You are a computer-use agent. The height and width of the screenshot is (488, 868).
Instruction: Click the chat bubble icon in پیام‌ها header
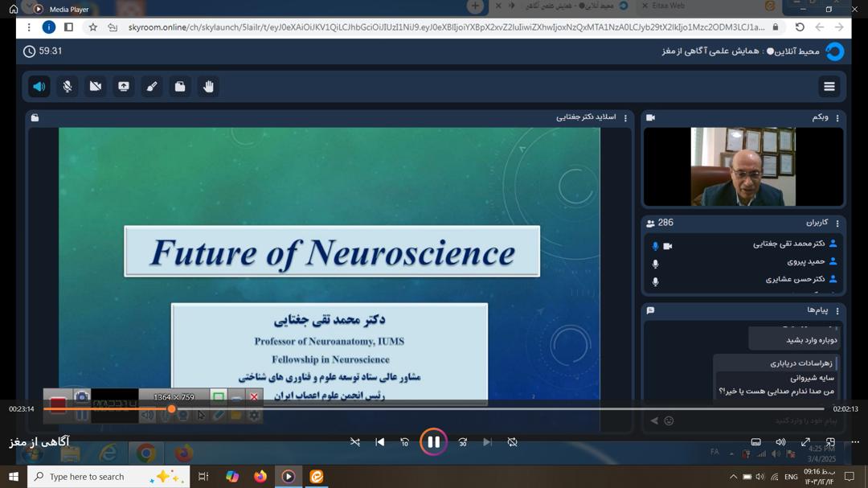[650, 310]
